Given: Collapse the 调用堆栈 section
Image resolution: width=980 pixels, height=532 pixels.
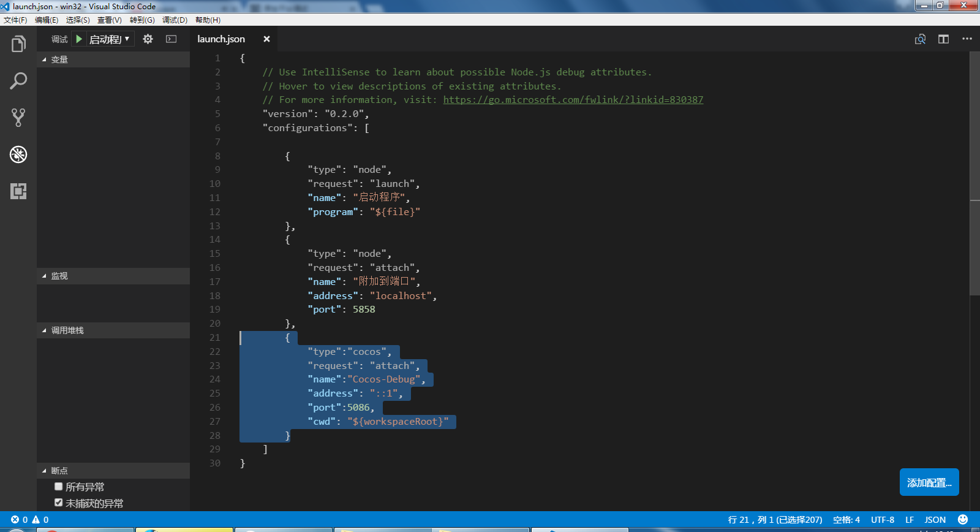Looking at the screenshot, I should tap(113, 330).
